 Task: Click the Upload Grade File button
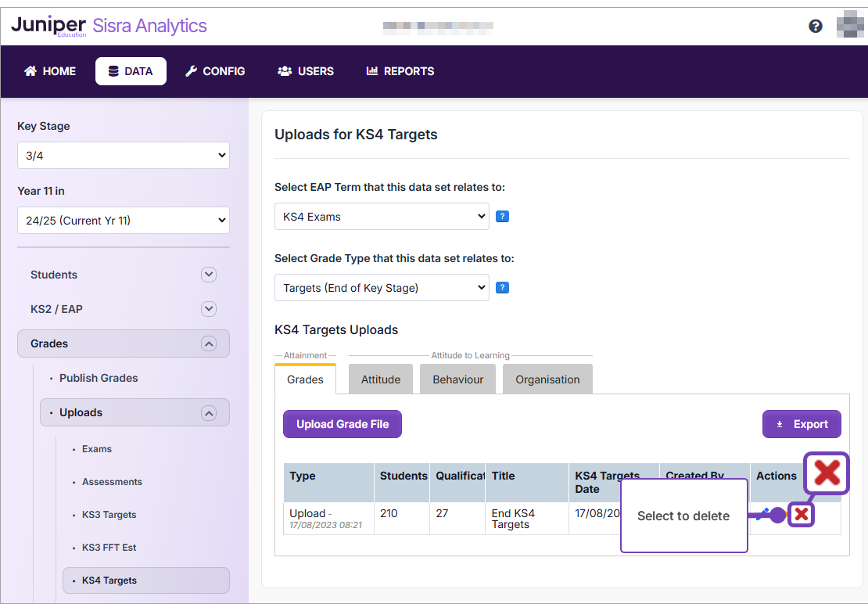pyautogui.click(x=343, y=424)
